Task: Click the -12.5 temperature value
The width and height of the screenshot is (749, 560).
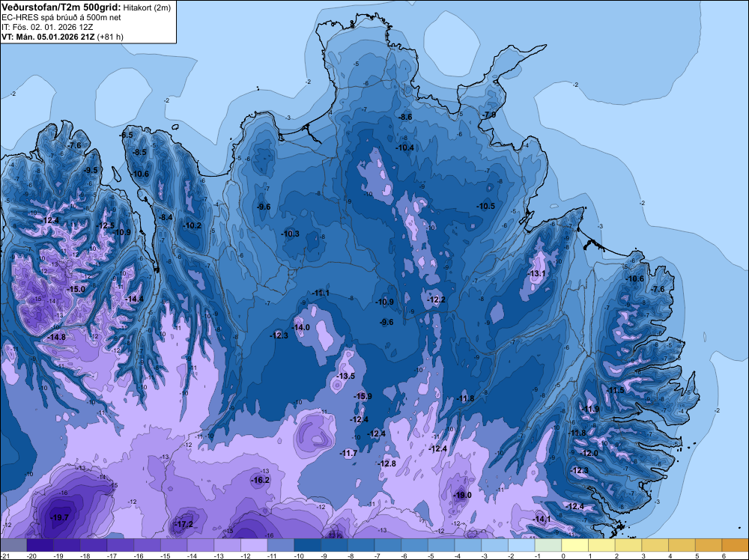Action: pyautogui.click(x=105, y=226)
